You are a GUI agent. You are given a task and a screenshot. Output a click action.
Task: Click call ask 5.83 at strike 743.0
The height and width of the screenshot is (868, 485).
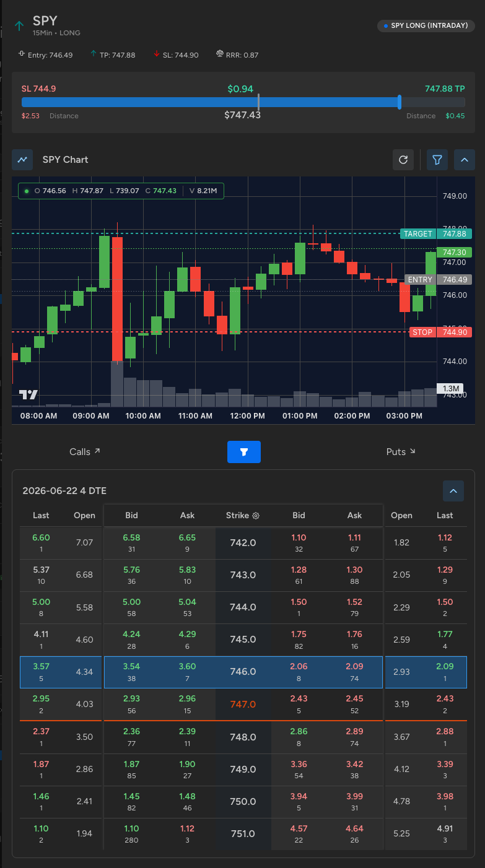(187, 570)
